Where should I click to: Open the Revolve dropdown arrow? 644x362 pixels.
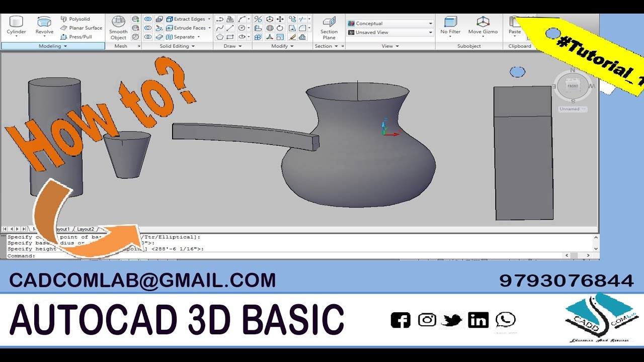[x=44, y=37]
